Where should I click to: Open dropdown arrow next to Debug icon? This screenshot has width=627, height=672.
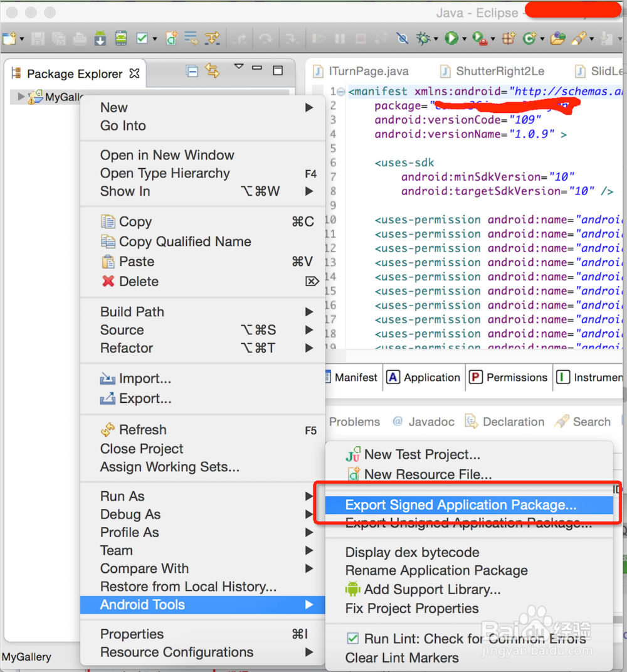pyautogui.click(x=436, y=39)
